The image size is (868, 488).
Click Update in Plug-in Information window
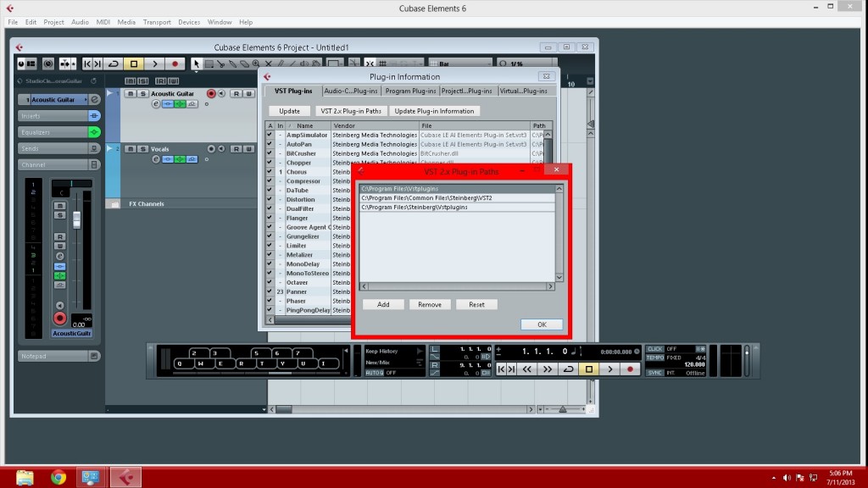tap(289, 111)
